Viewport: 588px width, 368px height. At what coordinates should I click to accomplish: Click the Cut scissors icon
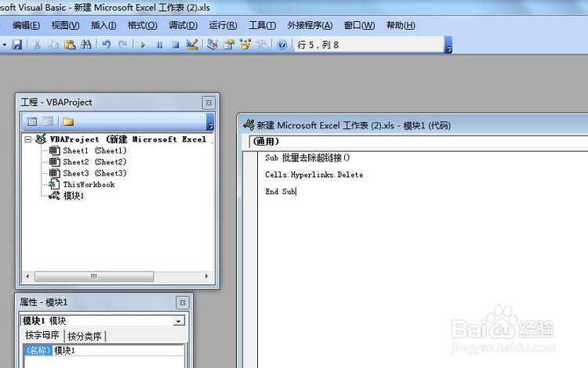tap(37, 45)
